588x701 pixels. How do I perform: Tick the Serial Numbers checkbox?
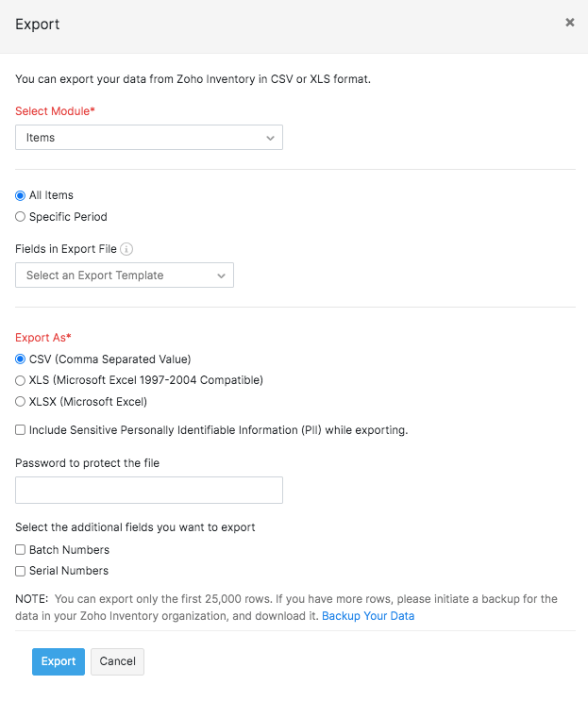[x=21, y=571]
